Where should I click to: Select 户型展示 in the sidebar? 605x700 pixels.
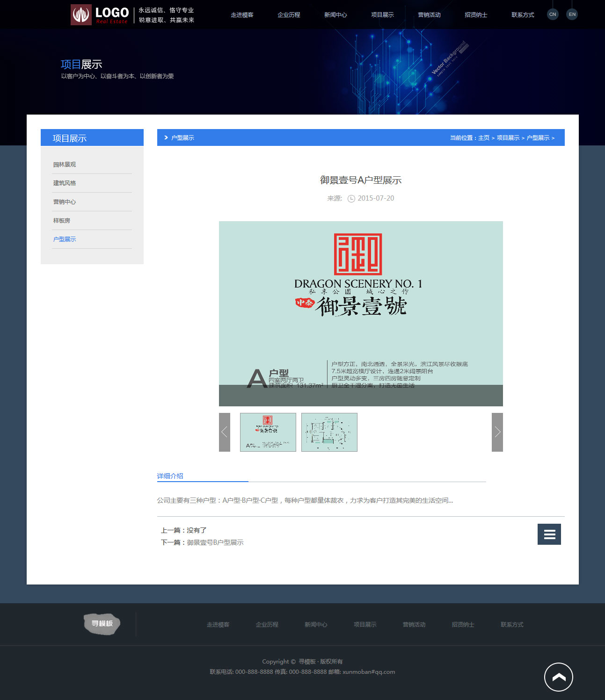click(65, 239)
